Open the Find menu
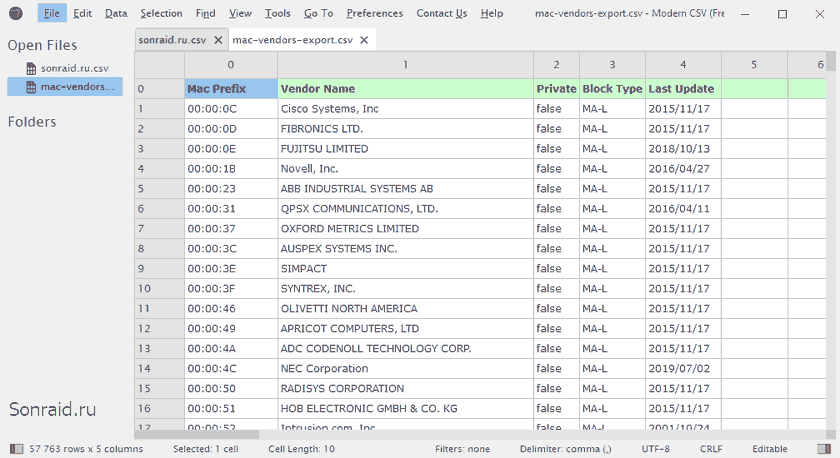 pyautogui.click(x=206, y=13)
